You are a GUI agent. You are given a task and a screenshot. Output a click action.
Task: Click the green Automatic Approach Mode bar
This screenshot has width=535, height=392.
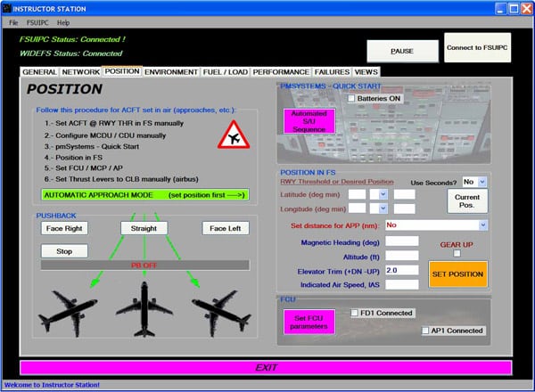pos(144,194)
